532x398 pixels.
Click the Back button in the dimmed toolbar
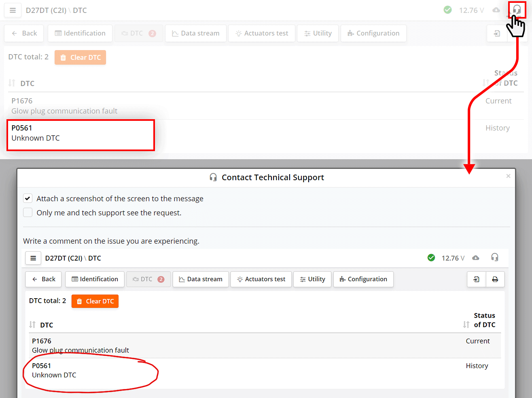(24, 34)
